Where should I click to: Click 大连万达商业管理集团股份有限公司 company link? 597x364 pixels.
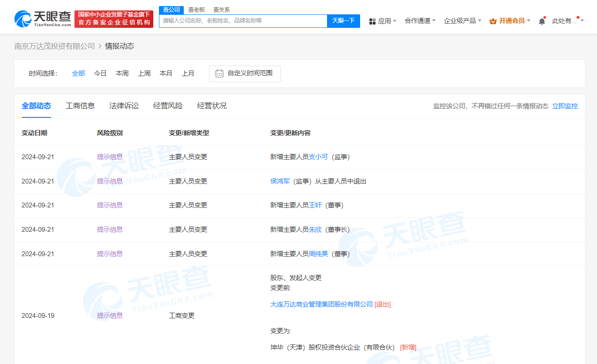321,304
